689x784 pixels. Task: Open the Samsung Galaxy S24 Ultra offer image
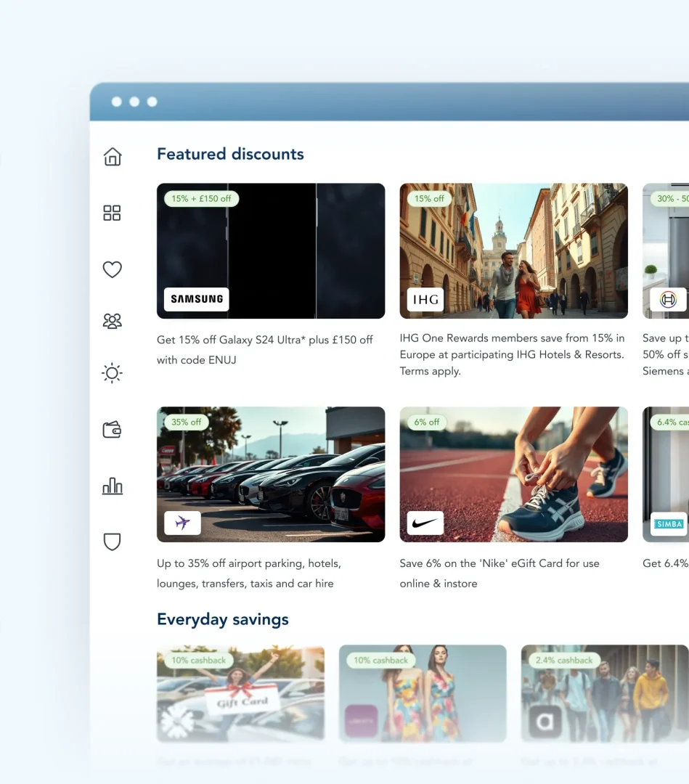(x=271, y=251)
